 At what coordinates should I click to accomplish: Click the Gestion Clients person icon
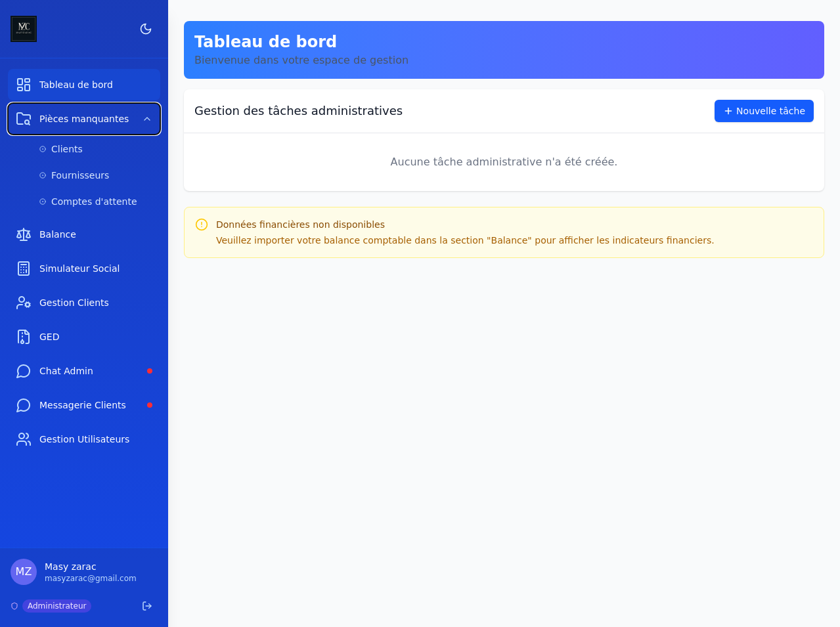pyautogui.click(x=23, y=303)
